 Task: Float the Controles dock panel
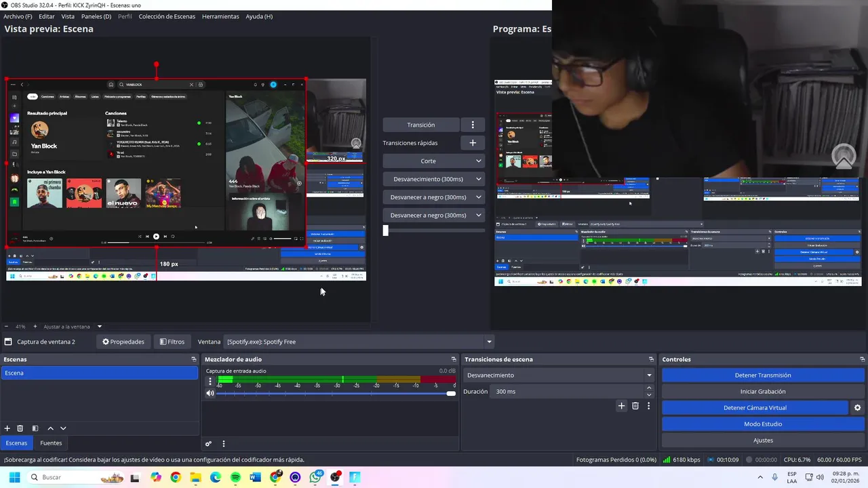click(x=863, y=359)
